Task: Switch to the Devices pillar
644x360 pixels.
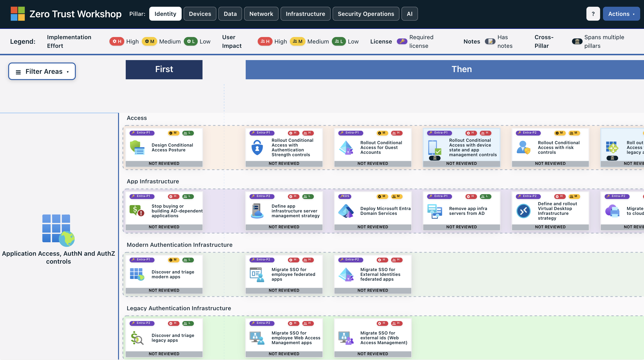Action: tap(200, 13)
